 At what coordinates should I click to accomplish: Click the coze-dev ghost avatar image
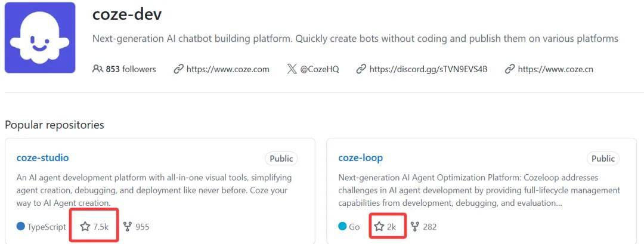(x=40, y=38)
